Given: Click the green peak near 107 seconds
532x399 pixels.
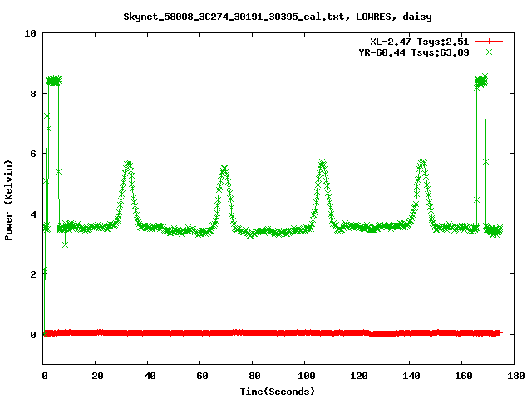Looking at the screenshot, I should [x=323, y=163].
